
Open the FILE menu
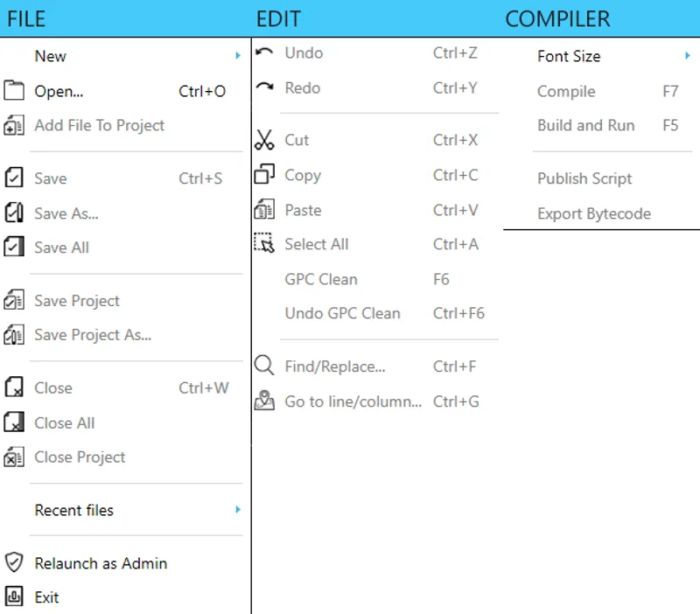[x=26, y=18]
